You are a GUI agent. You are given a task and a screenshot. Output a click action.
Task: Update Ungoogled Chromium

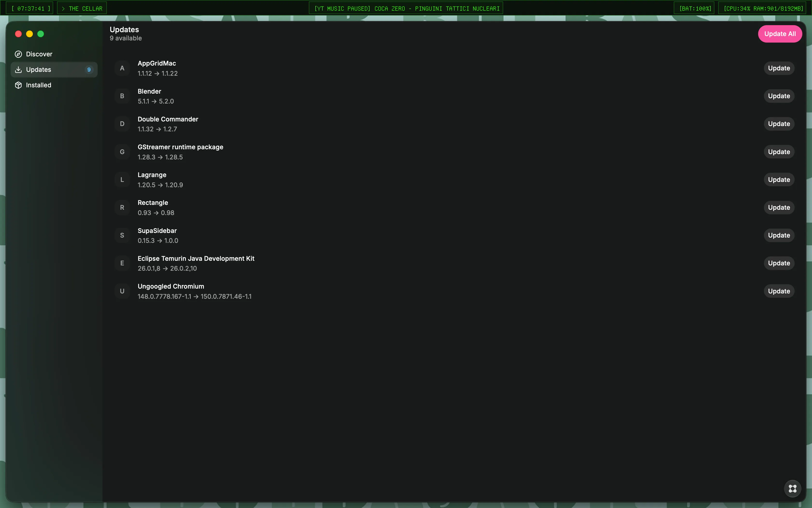(x=779, y=291)
